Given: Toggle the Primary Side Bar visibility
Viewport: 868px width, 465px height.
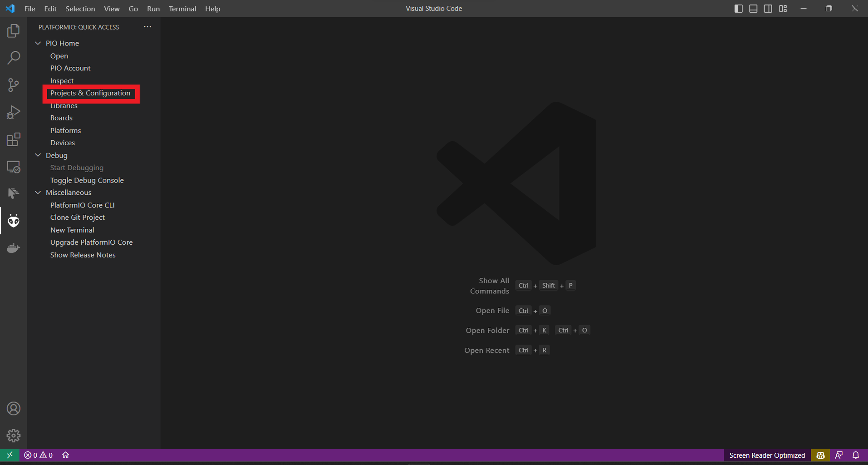Looking at the screenshot, I should coord(739,8).
